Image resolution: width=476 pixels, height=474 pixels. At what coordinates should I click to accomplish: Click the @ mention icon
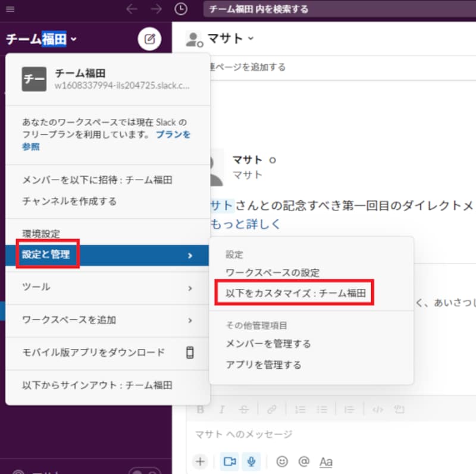tap(303, 461)
